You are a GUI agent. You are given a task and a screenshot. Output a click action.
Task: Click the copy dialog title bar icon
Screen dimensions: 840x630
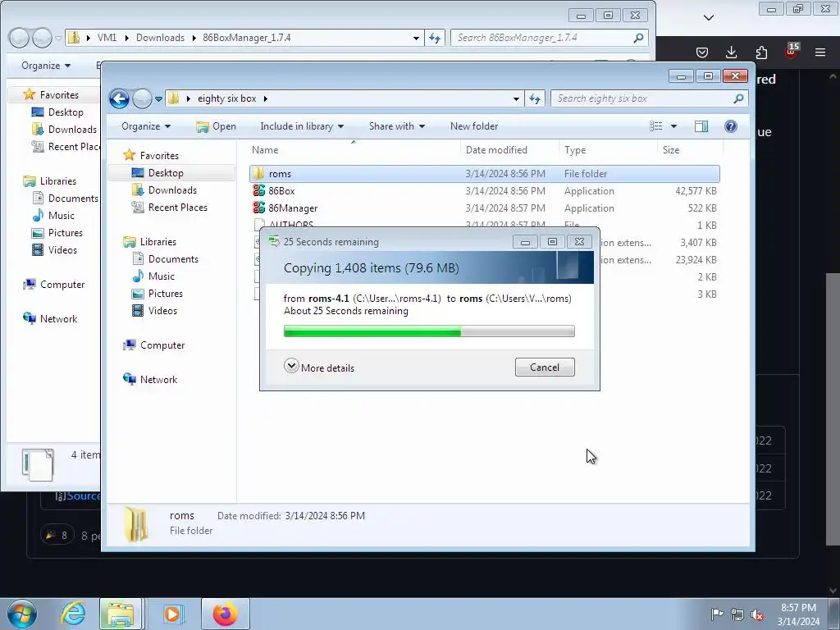pyautogui.click(x=274, y=242)
